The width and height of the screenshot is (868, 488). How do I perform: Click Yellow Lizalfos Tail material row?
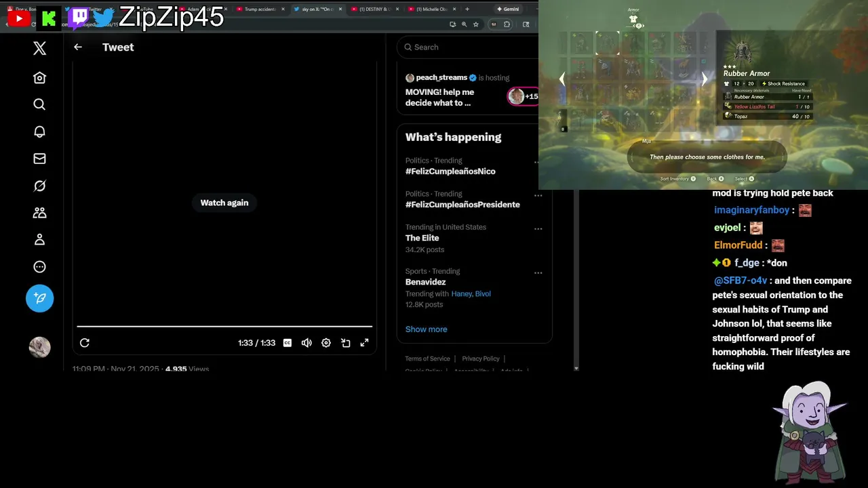pos(767,106)
